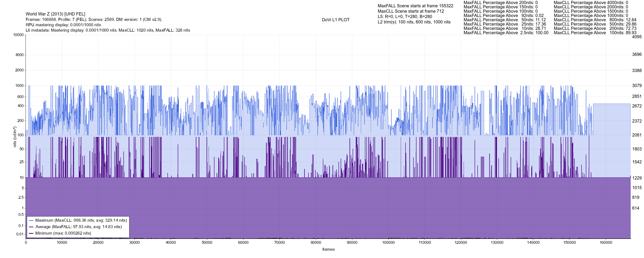Click the blue Maximum legend line swatch

[x=31, y=220]
